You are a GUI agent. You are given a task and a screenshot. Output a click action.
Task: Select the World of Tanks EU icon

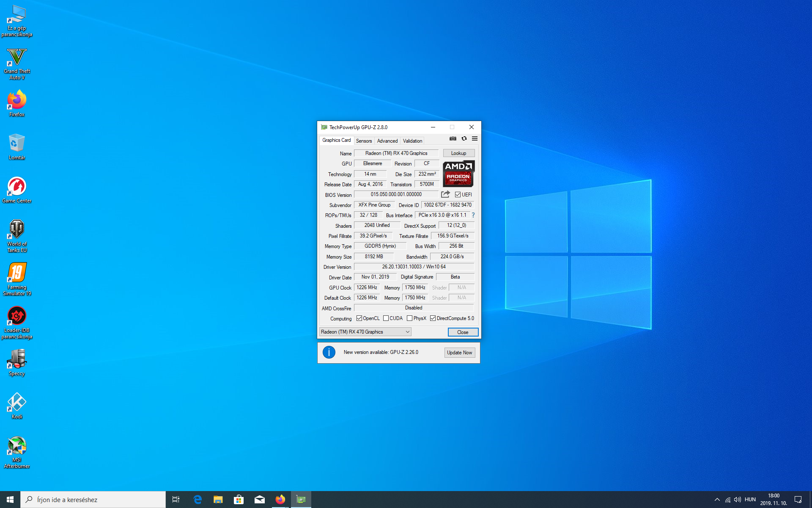[17, 236]
